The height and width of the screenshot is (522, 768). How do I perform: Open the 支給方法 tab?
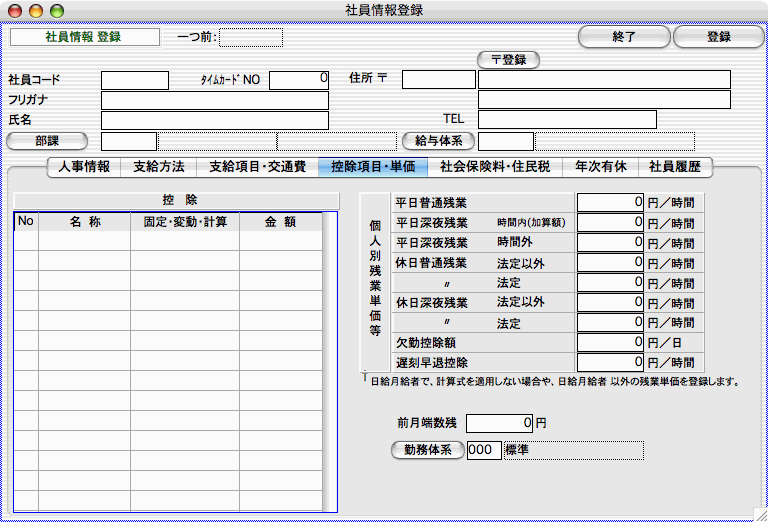[158, 167]
